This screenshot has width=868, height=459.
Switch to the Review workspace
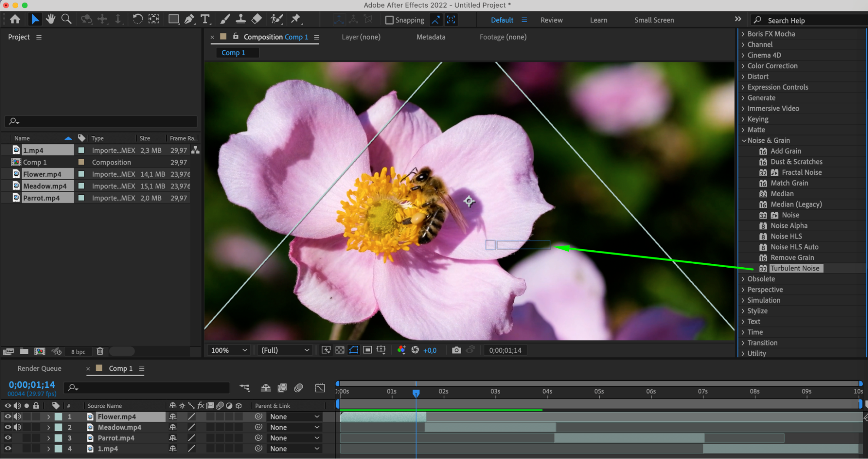pyautogui.click(x=551, y=20)
